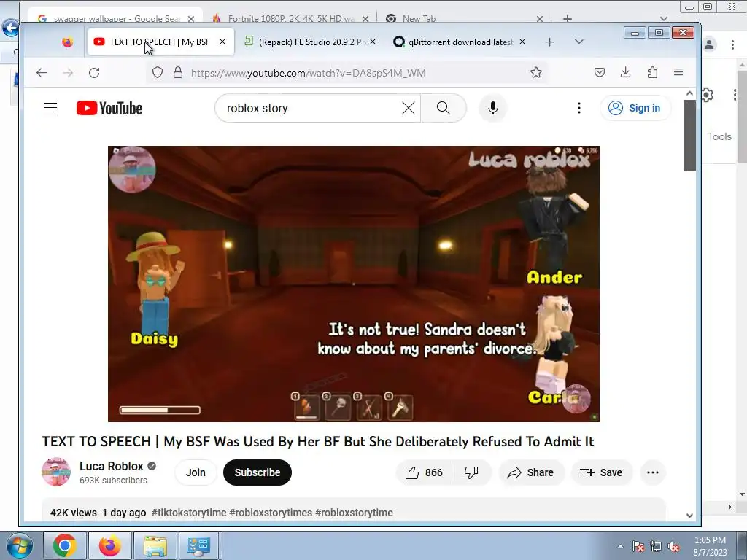Viewport: 747px width, 560px height.
Task: Clear the roblox story search text
Action: (x=409, y=108)
